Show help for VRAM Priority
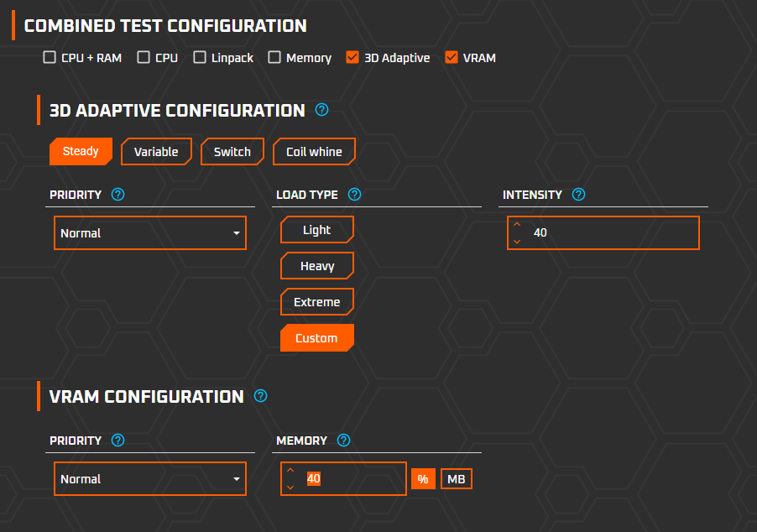Viewport: 757px width, 532px height. [117, 441]
